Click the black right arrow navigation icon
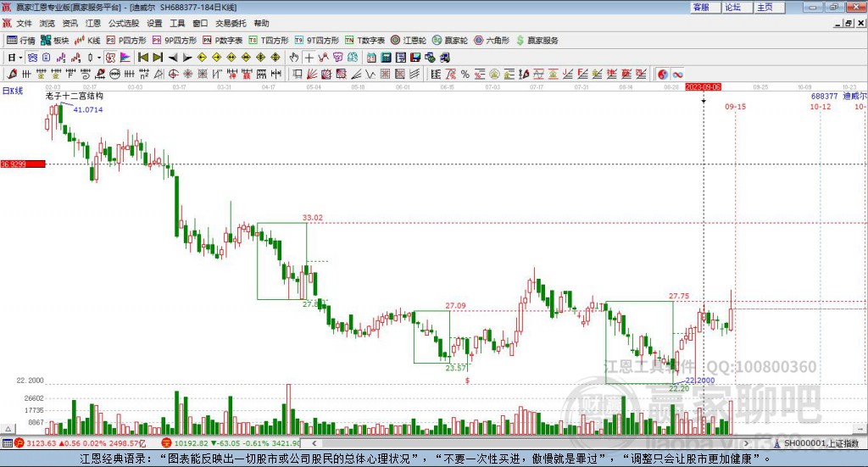This screenshot has height=467, width=868. 187,58
